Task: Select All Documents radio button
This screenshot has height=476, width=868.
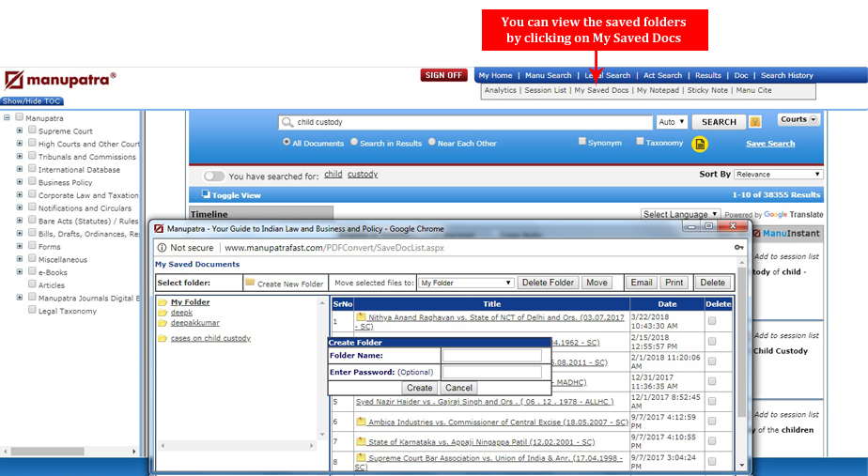Action: [x=287, y=143]
